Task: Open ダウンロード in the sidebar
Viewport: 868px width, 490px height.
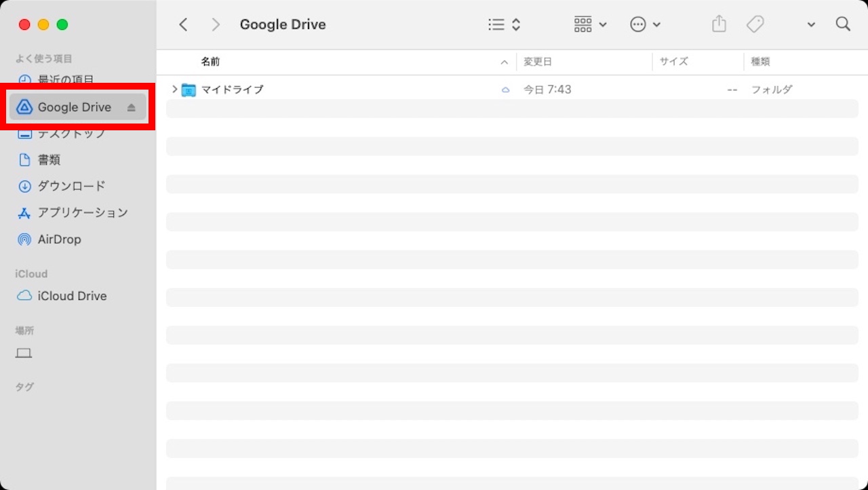Action: pos(61,186)
